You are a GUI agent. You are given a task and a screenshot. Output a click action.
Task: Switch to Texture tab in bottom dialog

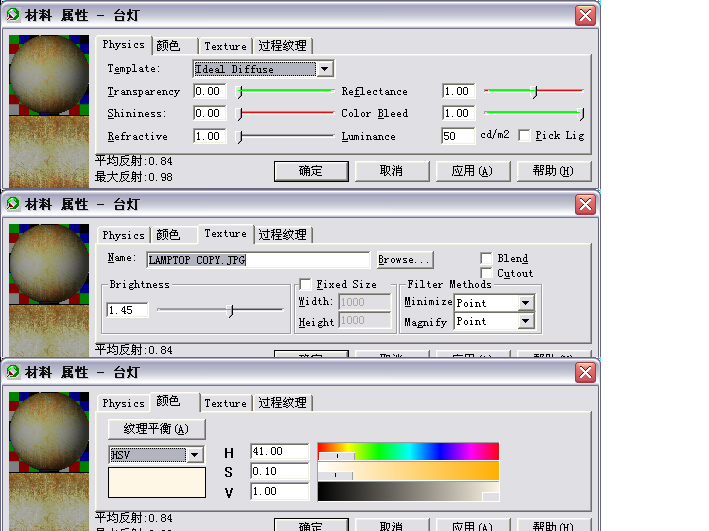click(x=225, y=403)
